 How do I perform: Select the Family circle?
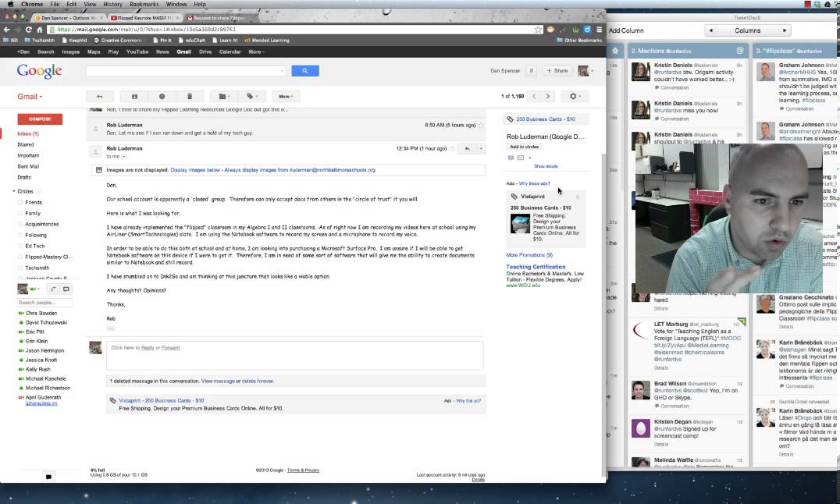33,213
